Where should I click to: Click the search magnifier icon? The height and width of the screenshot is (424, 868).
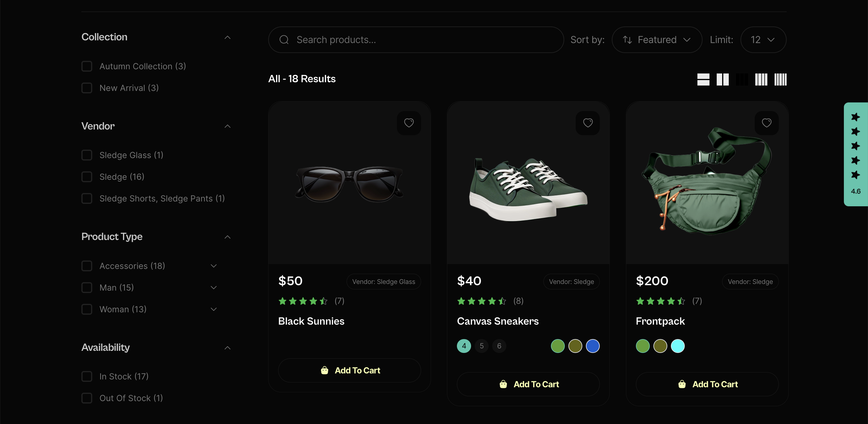pyautogui.click(x=284, y=40)
